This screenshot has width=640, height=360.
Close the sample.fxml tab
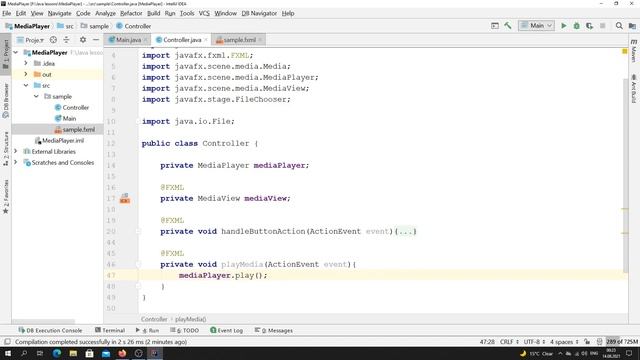[260, 40]
